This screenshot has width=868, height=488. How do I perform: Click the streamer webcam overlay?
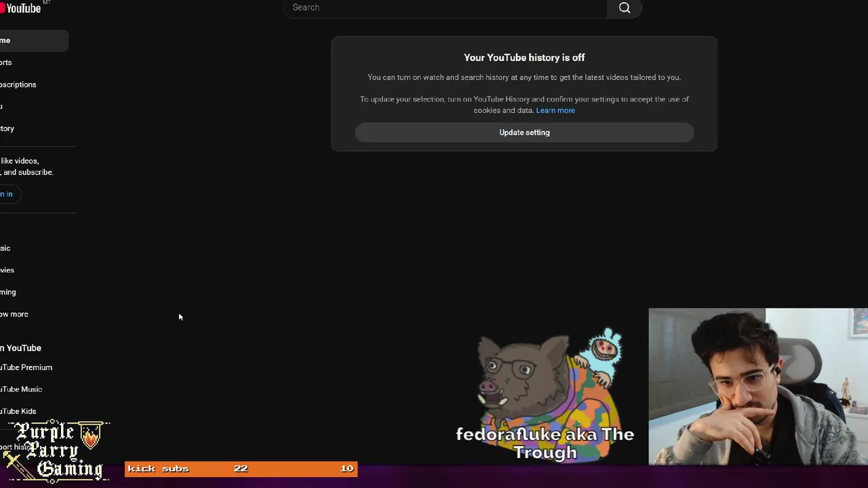[758, 386]
